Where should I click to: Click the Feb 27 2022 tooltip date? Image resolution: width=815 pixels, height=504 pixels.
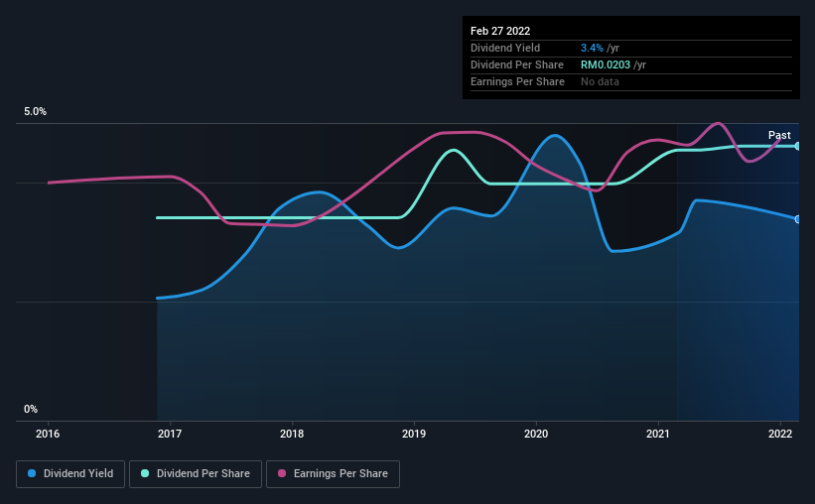coord(500,31)
